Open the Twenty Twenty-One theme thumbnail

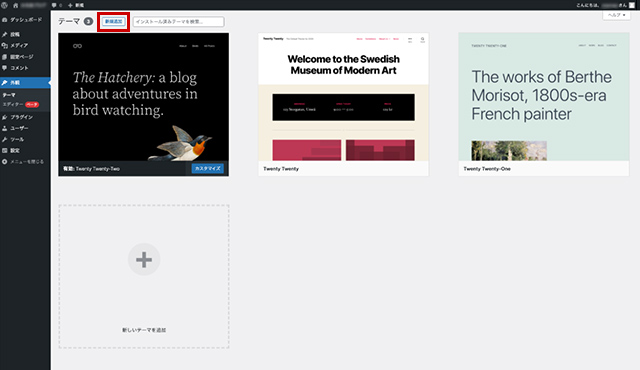click(544, 97)
